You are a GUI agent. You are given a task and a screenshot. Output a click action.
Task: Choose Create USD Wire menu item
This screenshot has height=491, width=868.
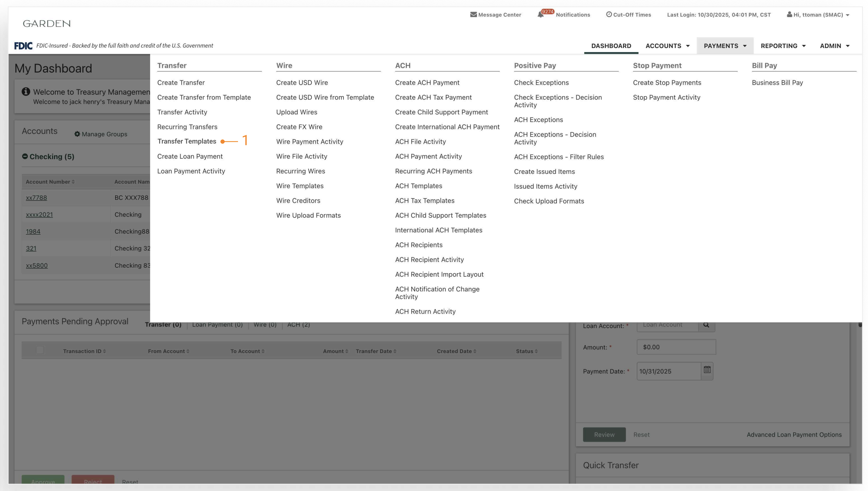tap(301, 83)
